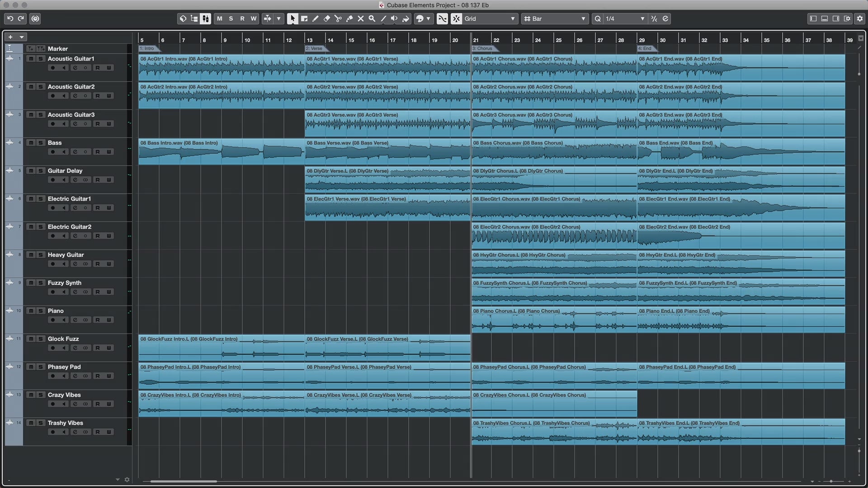Click the horizontal scrollbar thumb
Image resolution: width=868 pixels, height=488 pixels.
tap(184, 481)
